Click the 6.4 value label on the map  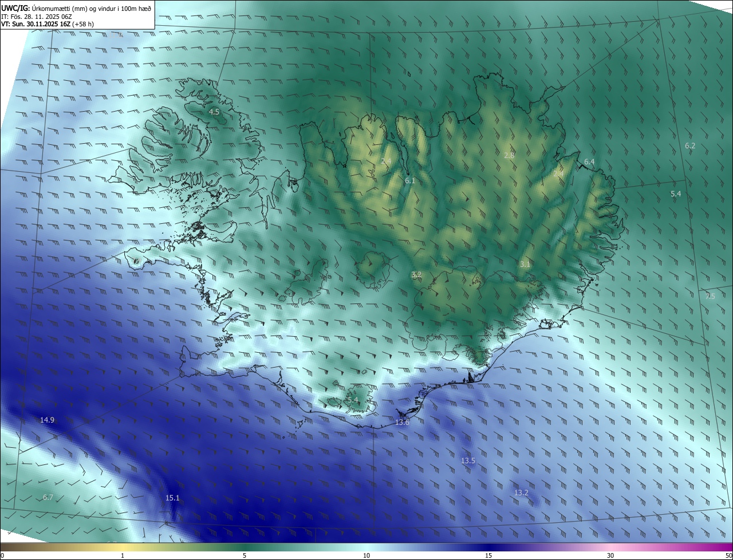click(589, 162)
